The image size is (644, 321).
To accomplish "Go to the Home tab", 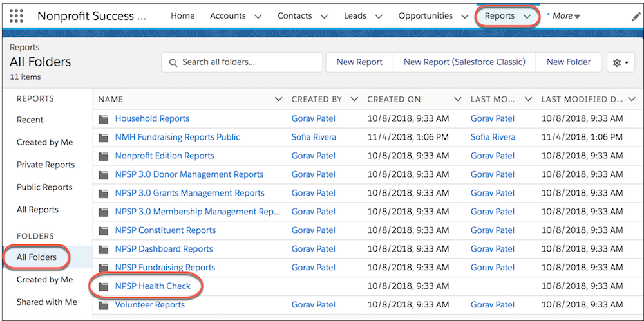I will click(x=183, y=16).
